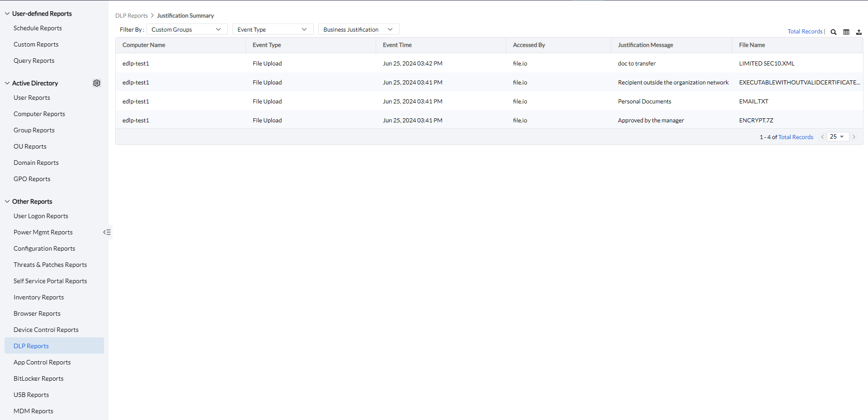This screenshot has width=868, height=420.
Task: Go back to DLP Reports breadcrumb
Action: (x=132, y=15)
